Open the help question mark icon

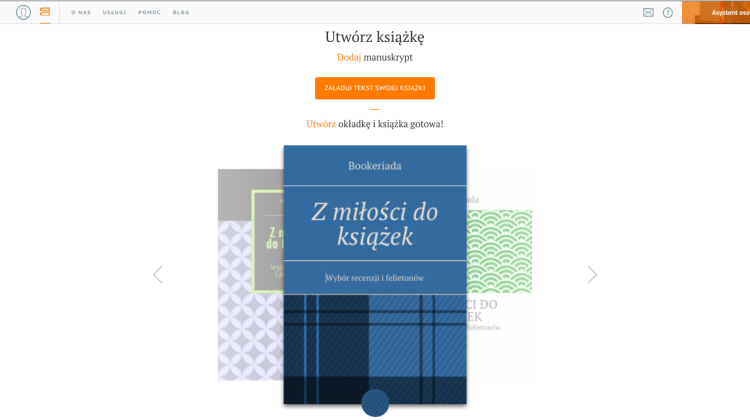click(668, 12)
